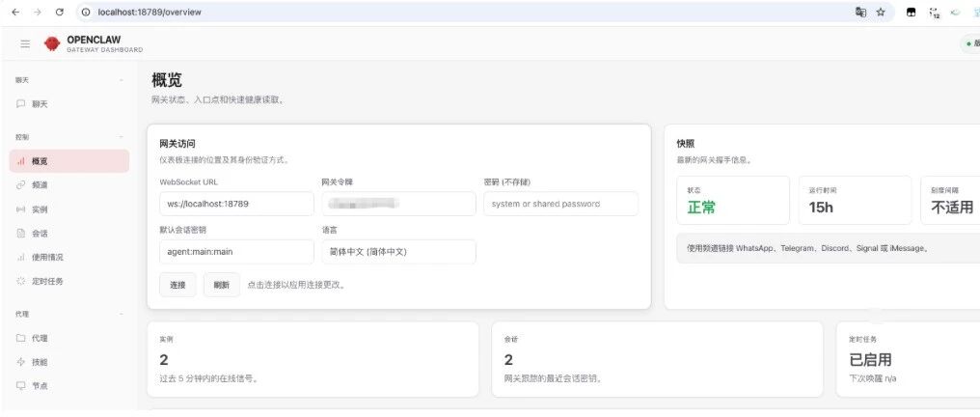Screen dimensions: 980x417
Task: Open 节点 nodes item with monitor icon
Action: coord(69,386)
